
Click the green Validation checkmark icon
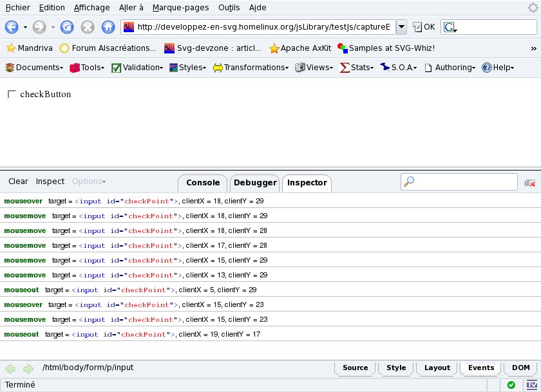[117, 68]
